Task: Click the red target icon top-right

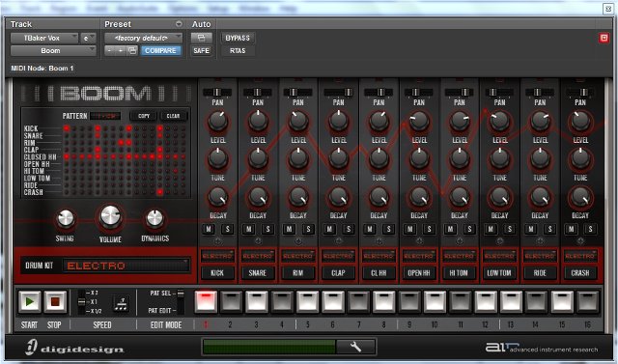Action: coord(604,38)
